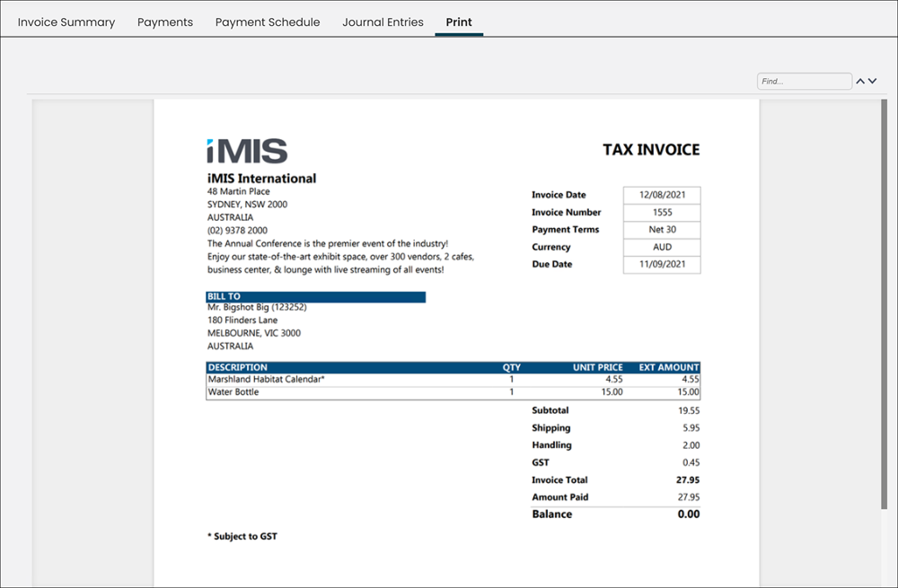
Task: Select the address line '48 Martin Place'
Action: (238, 191)
